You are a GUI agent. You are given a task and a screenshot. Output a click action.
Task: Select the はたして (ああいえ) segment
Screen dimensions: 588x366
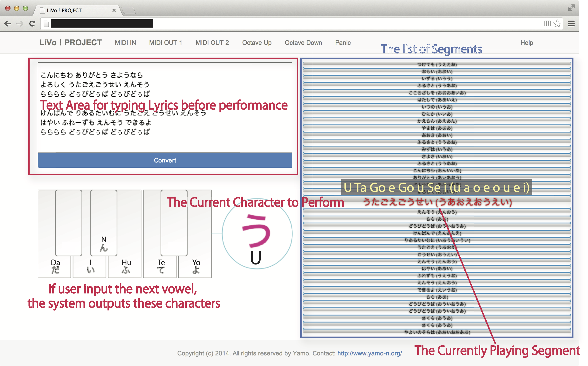pos(437,100)
